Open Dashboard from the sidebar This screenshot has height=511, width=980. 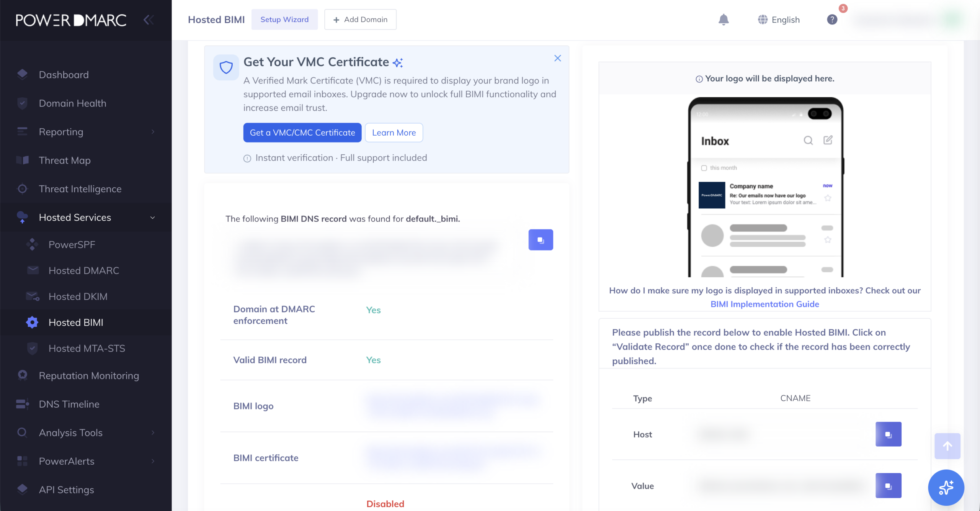pyautogui.click(x=64, y=75)
